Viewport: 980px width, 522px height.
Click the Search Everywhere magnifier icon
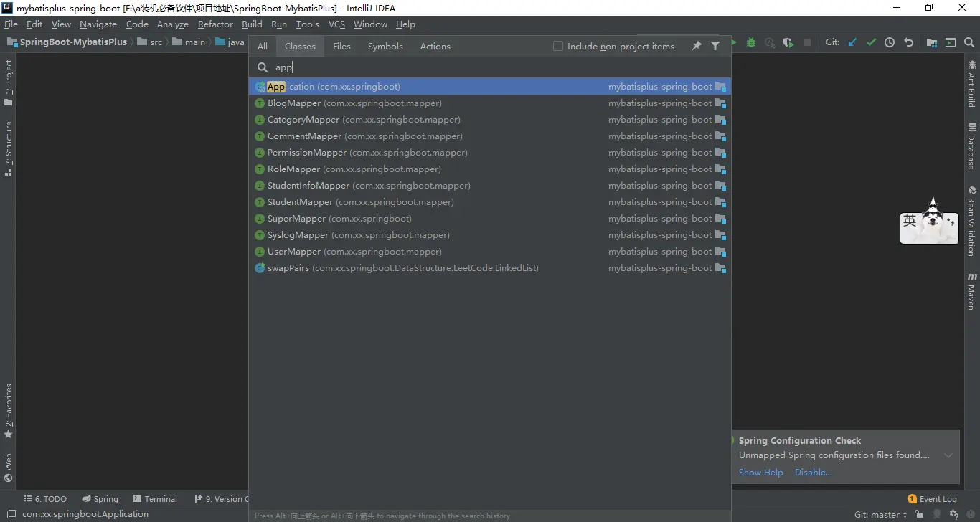tap(969, 42)
